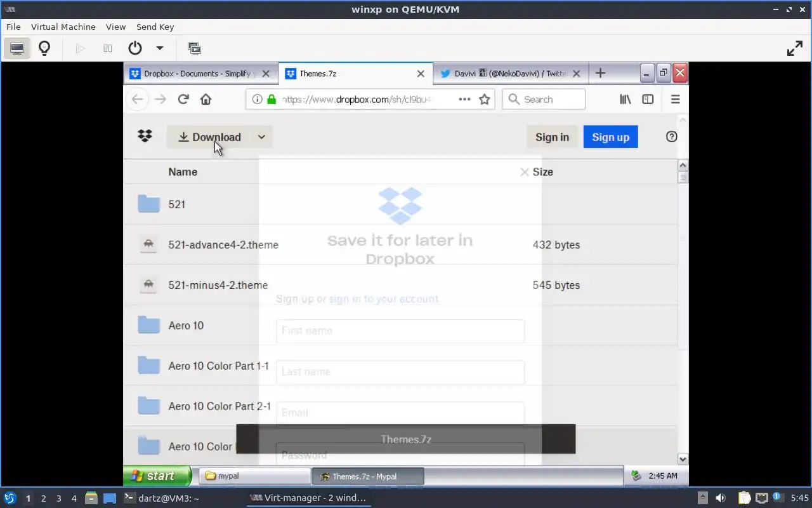The image size is (812, 508).
Task: Click the browser Search box
Action: point(544,99)
